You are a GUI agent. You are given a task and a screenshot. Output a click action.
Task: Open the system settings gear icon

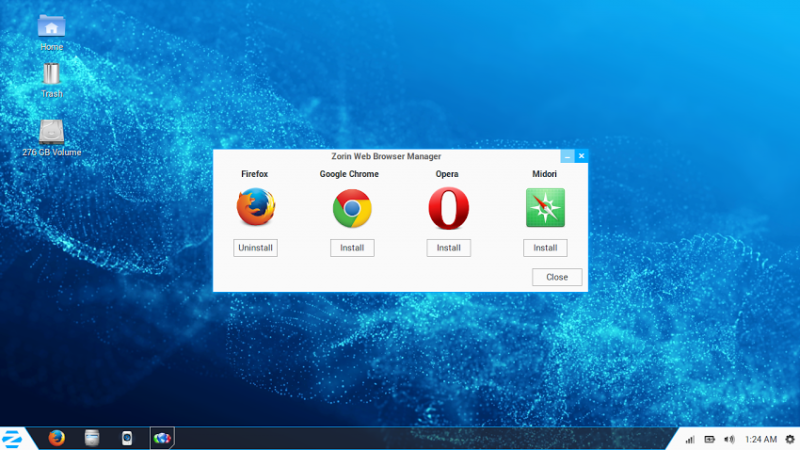790,439
